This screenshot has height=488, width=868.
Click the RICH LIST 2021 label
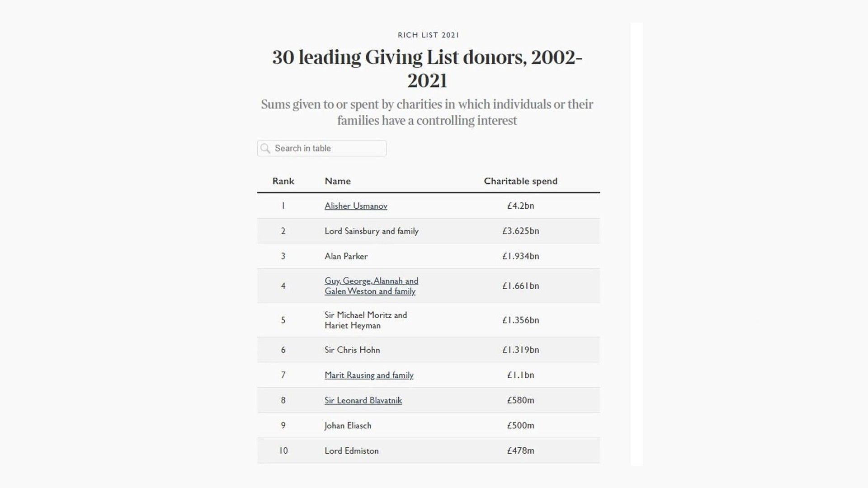coord(428,35)
